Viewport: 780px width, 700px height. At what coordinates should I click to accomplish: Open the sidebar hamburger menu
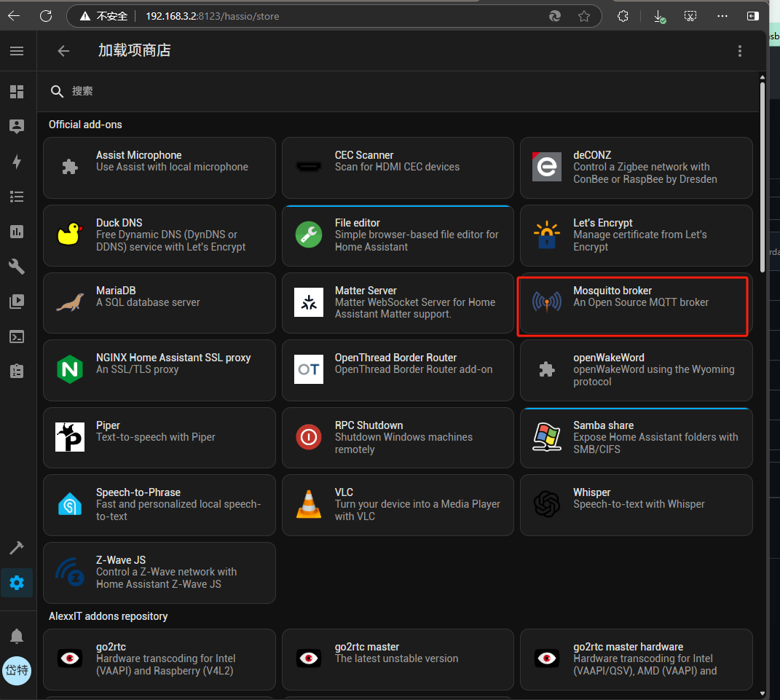point(17,51)
